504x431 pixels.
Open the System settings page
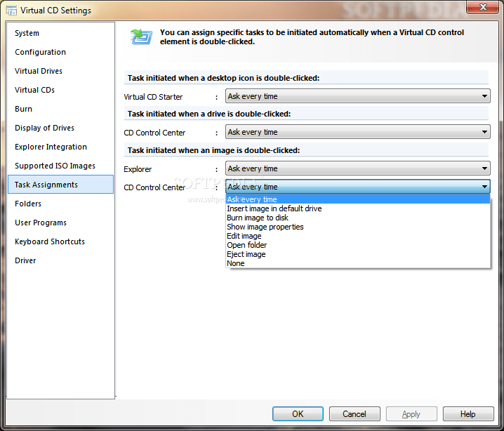[x=60, y=33]
